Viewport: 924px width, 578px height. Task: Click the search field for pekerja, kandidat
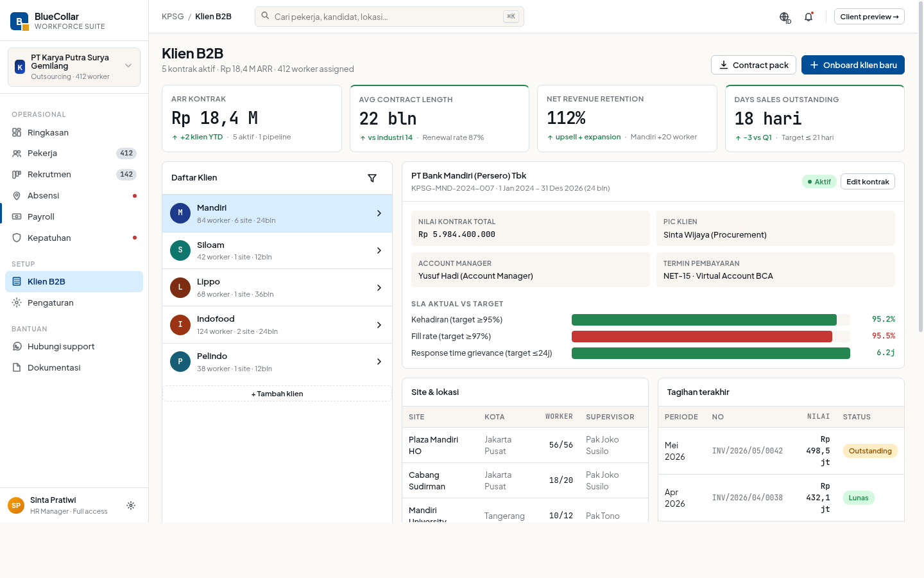click(389, 17)
